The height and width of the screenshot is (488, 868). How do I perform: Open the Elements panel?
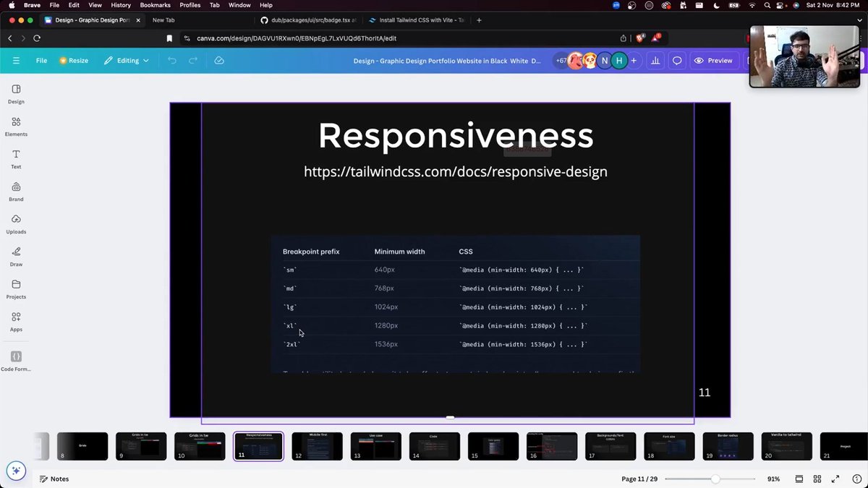point(16,127)
